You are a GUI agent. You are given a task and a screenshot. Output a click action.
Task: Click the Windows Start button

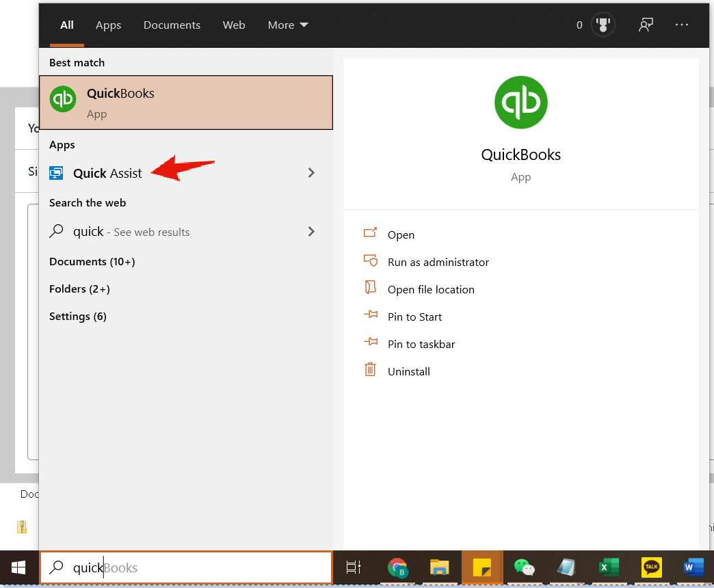tap(18, 567)
